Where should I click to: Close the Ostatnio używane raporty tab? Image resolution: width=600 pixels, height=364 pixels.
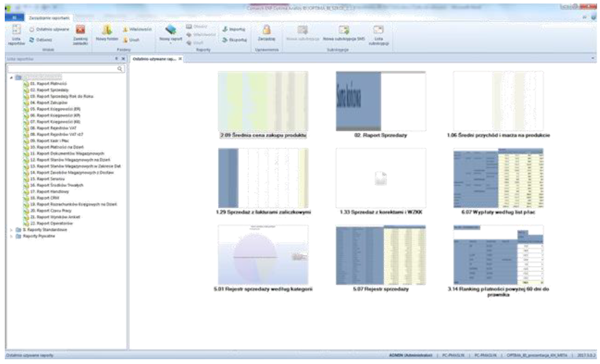(180, 60)
